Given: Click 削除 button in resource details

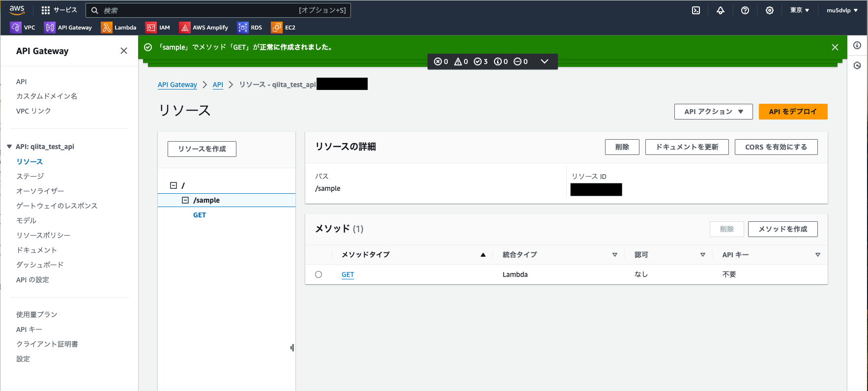Looking at the screenshot, I should (x=622, y=147).
